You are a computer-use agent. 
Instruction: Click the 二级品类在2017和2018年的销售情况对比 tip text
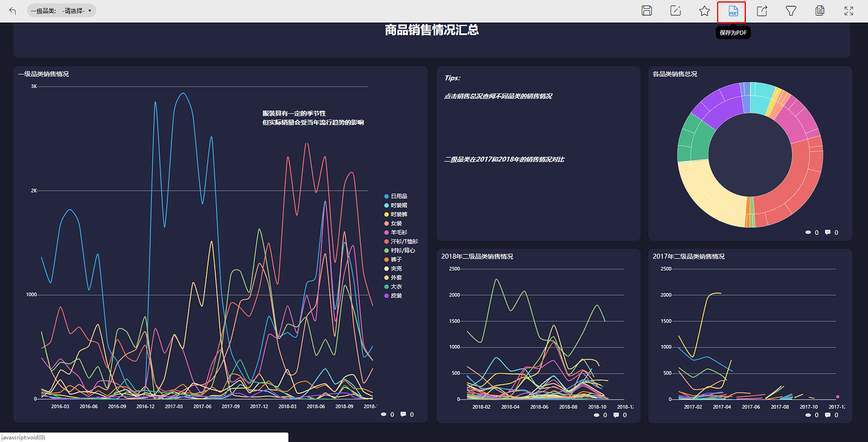504,160
